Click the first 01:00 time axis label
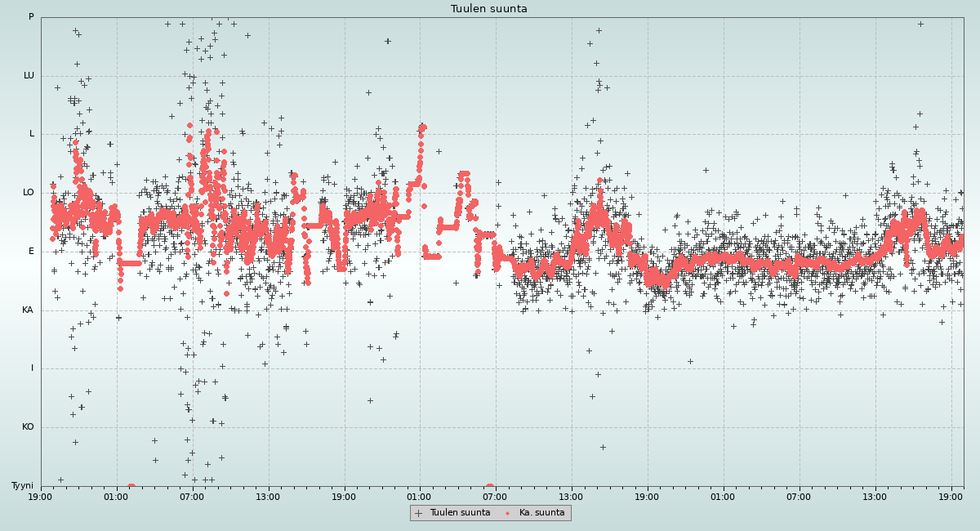 click(117, 496)
